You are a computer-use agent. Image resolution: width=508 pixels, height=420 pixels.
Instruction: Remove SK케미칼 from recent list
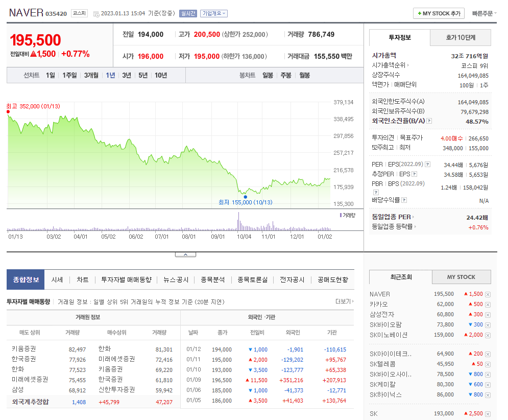pos(488,385)
